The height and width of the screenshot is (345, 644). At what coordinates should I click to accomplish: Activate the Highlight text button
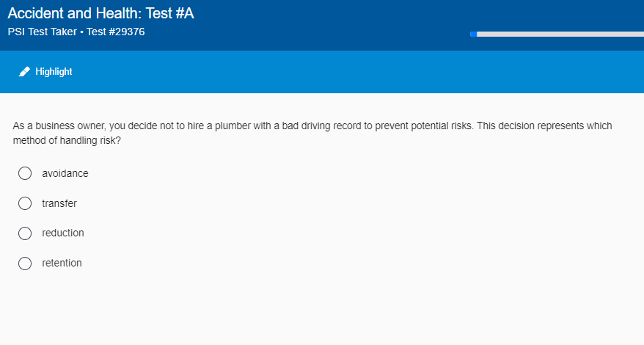(54, 72)
